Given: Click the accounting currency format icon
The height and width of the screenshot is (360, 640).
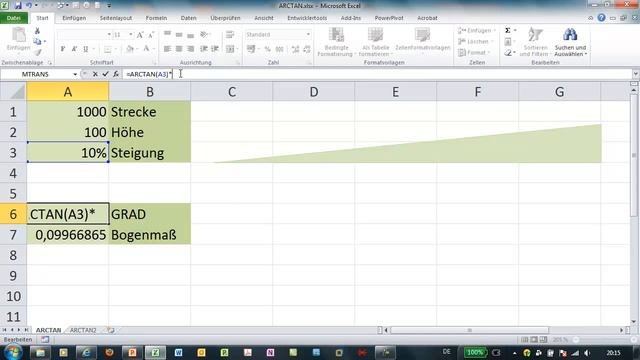Looking at the screenshot, I should [x=251, y=49].
